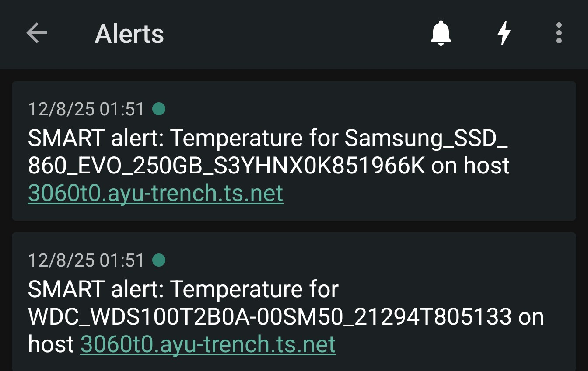The height and width of the screenshot is (371, 588).
Task: Click the WDC alert's 12/8/25 01:51 timestamp
Action: [86, 261]
